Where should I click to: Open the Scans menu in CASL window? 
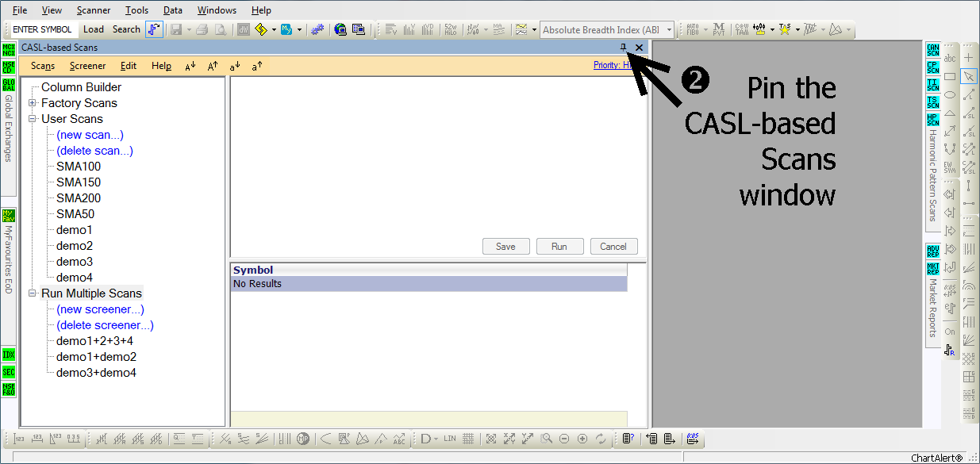(43, 66)
